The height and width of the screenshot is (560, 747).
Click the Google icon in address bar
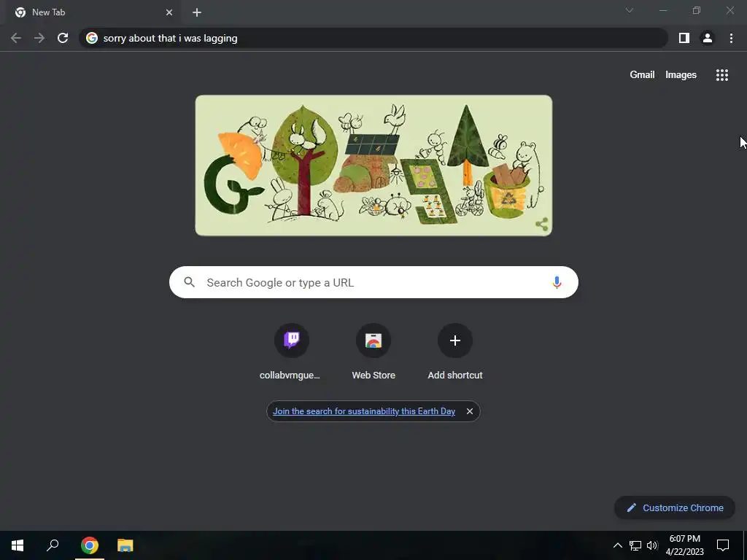(92, 38)
